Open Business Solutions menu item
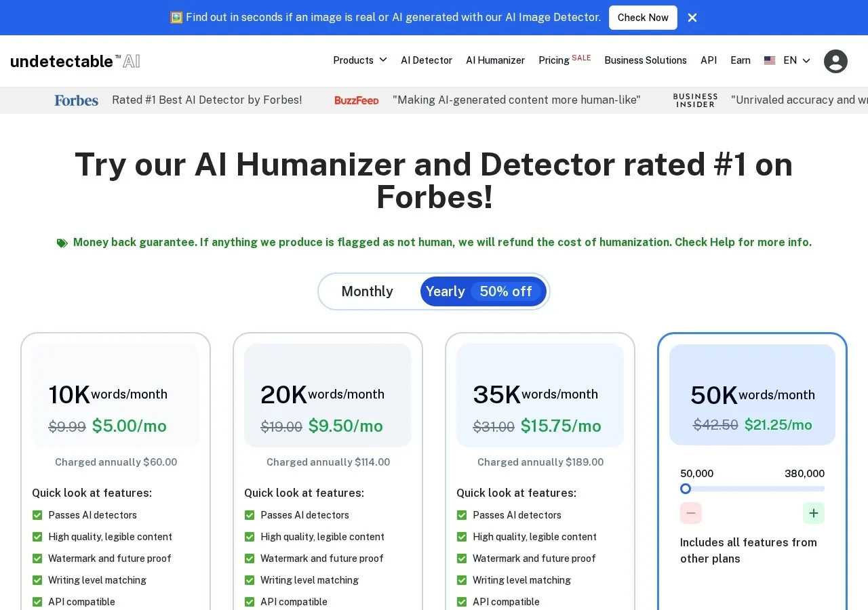 point(646,60)
